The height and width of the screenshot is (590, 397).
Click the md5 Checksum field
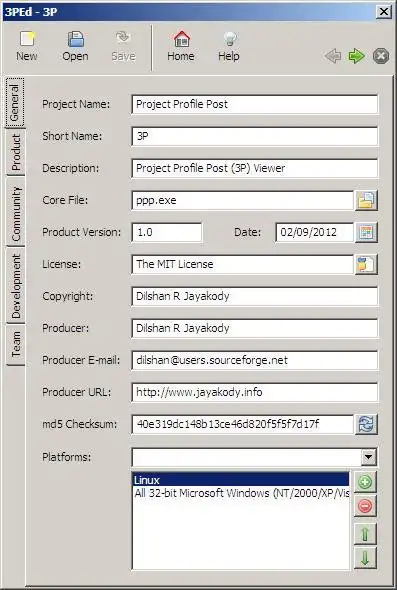[242, 424]
